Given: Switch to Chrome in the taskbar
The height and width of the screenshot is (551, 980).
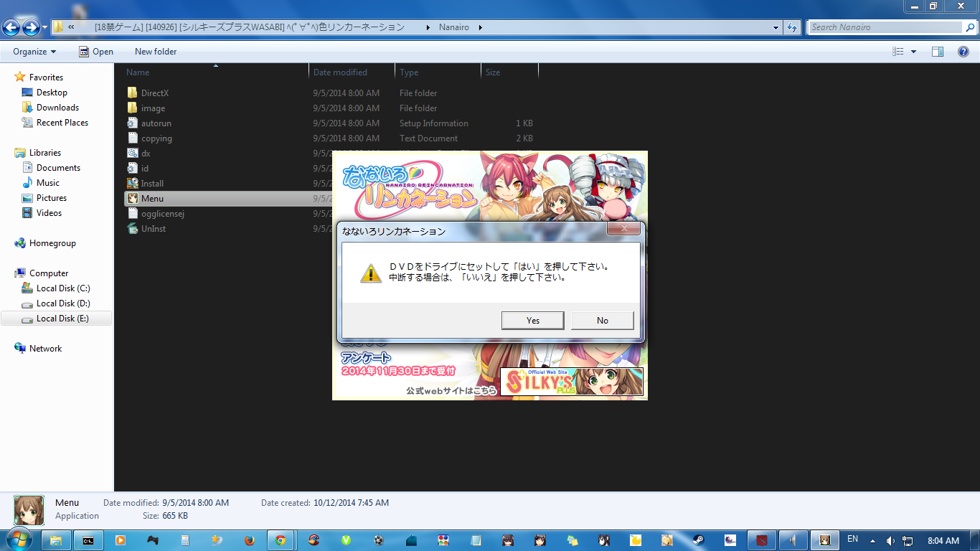Looking at the screenshot, I should [281, 540].
